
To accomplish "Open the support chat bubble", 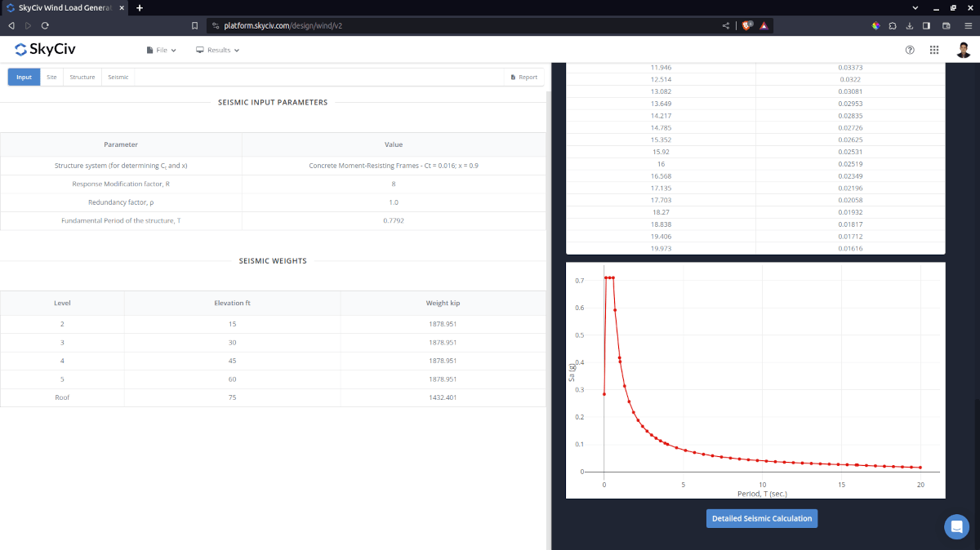I will coord(956,526).
